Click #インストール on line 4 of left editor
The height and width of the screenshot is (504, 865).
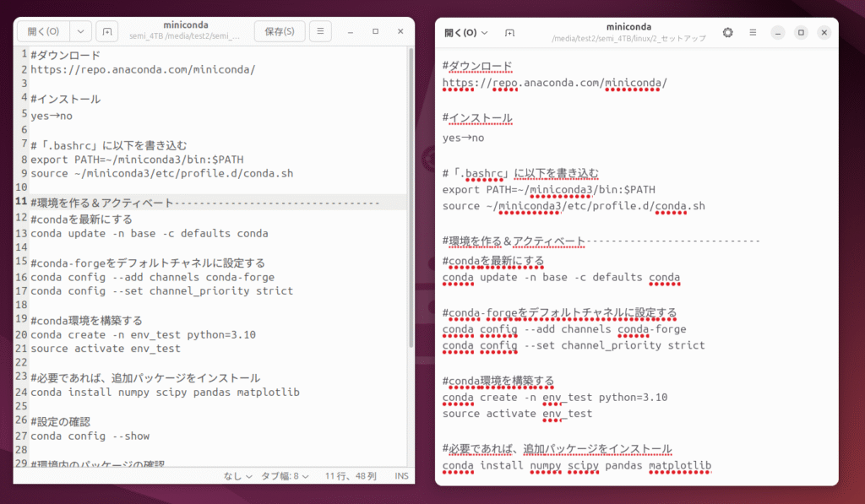click(x=66, y=100)
